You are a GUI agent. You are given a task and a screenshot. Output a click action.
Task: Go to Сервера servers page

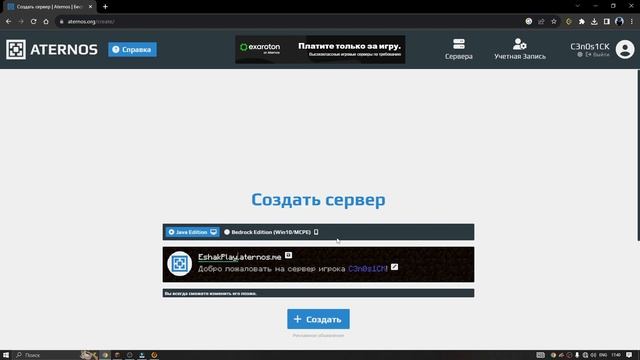point(459,49)
